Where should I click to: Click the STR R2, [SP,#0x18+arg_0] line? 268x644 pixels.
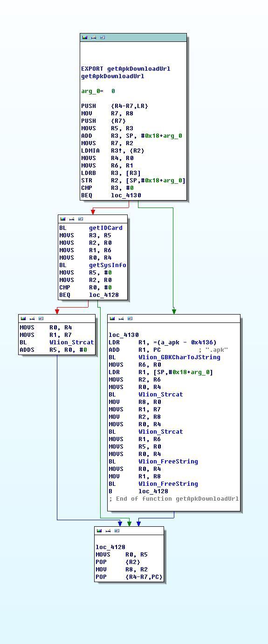click(x=133, y=181)
